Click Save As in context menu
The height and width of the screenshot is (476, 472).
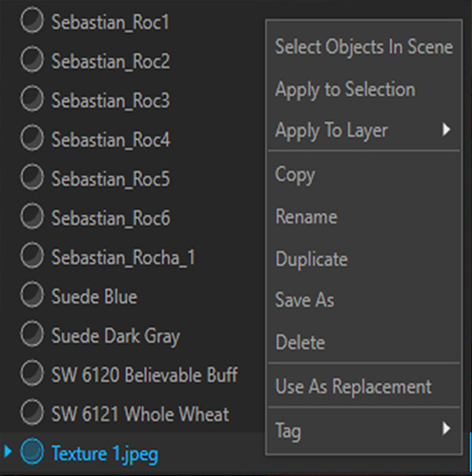[304, 301]
